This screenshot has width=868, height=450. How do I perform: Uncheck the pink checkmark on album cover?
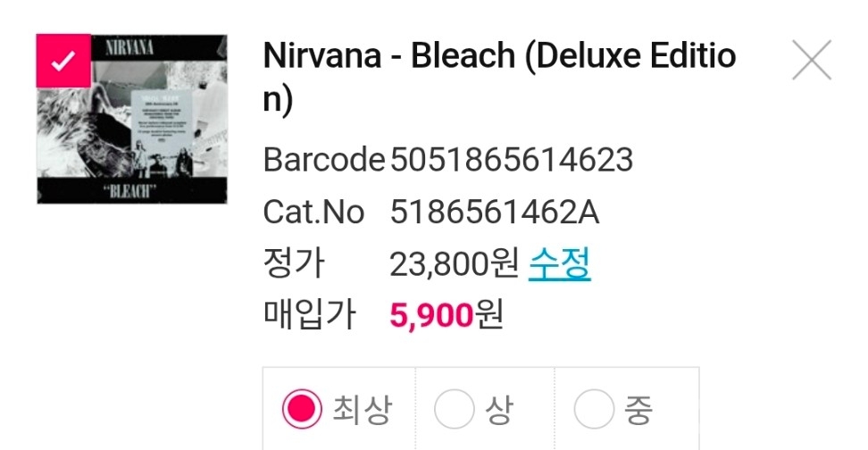[63, 61]
